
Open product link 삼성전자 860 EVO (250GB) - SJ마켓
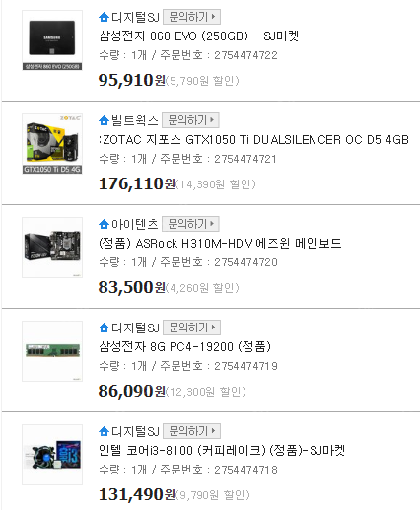(x=198, y=36)
